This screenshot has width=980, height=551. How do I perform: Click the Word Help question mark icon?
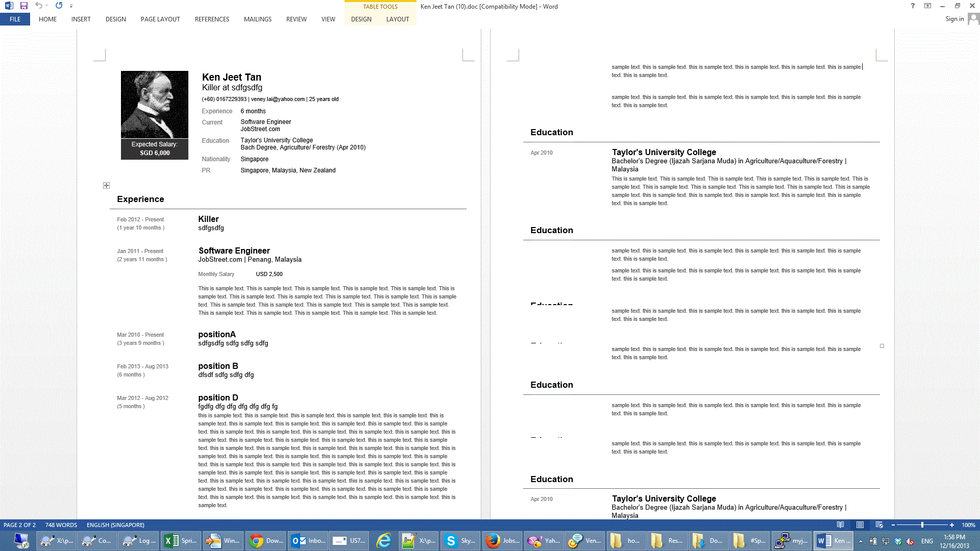tap(913, 6)
